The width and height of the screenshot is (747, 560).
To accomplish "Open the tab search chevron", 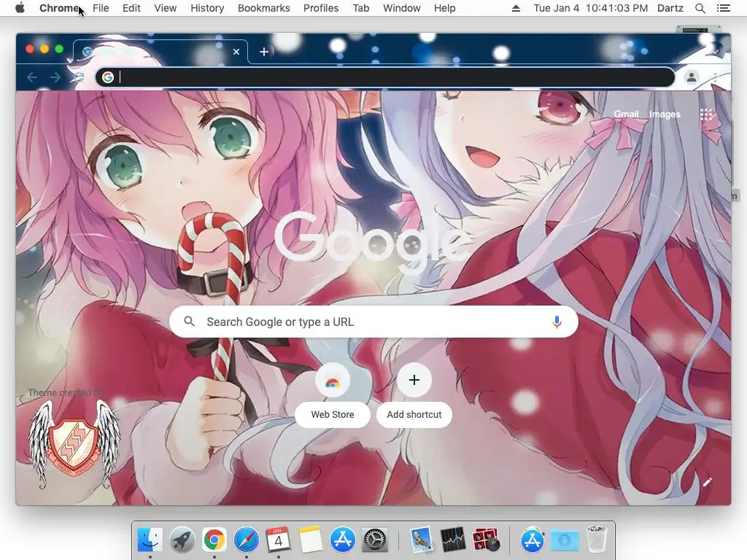I will tap(716, 52).
